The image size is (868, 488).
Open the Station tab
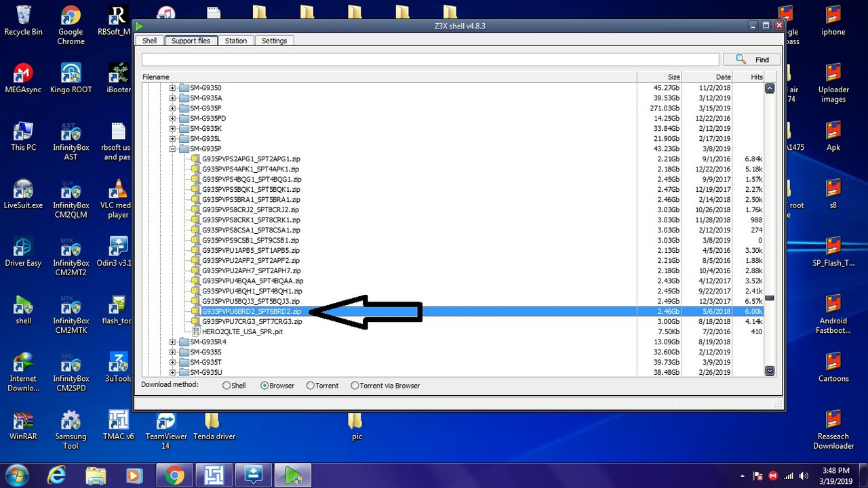236,41
